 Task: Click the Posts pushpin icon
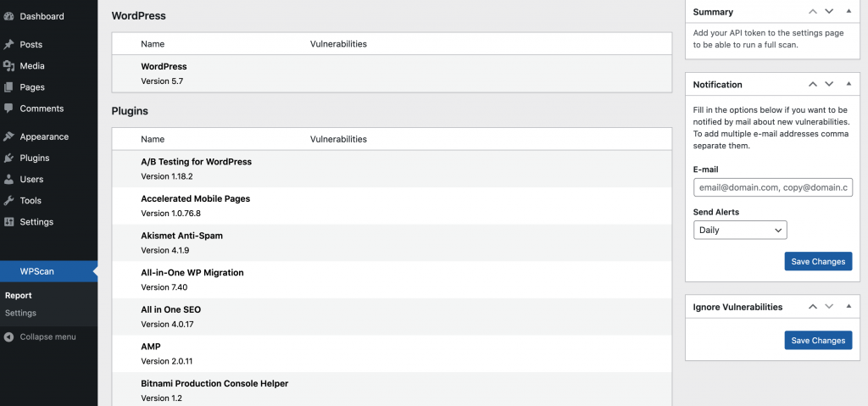pyautogui.click(x=8, y=44)
